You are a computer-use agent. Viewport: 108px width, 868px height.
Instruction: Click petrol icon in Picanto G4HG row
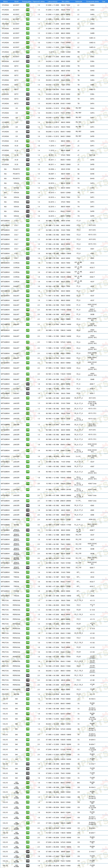[x=28, y=179]
